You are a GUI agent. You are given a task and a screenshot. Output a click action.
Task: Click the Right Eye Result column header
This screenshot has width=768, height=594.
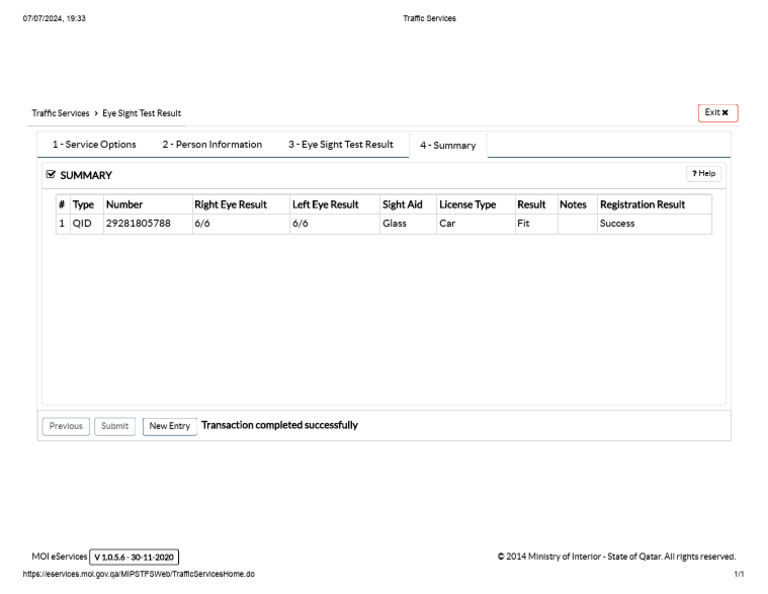tap(230, 205)
